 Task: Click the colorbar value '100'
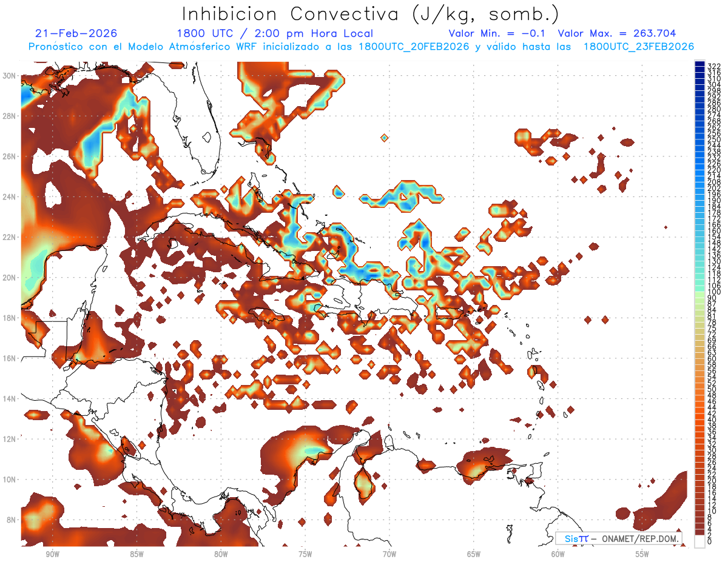pos(714,292)
